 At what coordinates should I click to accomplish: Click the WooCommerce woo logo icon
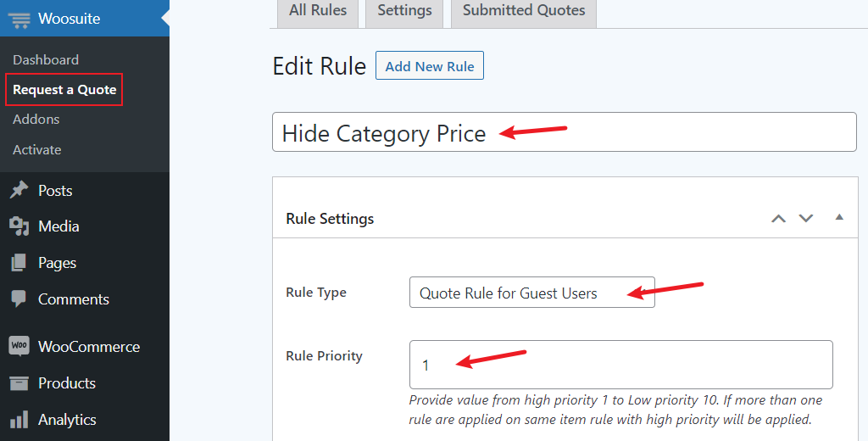19,346
